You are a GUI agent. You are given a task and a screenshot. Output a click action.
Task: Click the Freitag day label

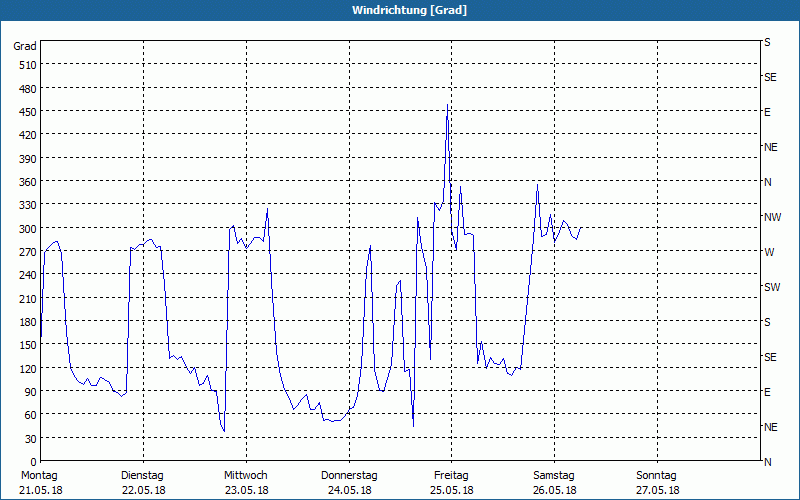452,476
